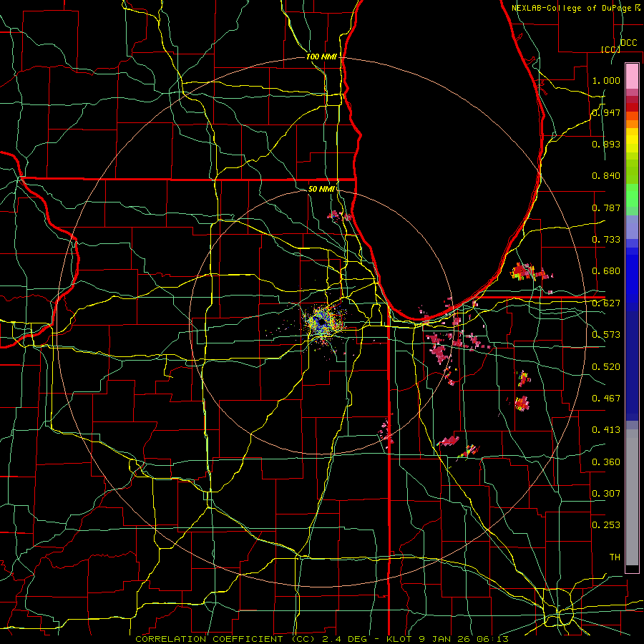Click the DCC label above the color scale
The image size is (644, 644).
[628, 43]
